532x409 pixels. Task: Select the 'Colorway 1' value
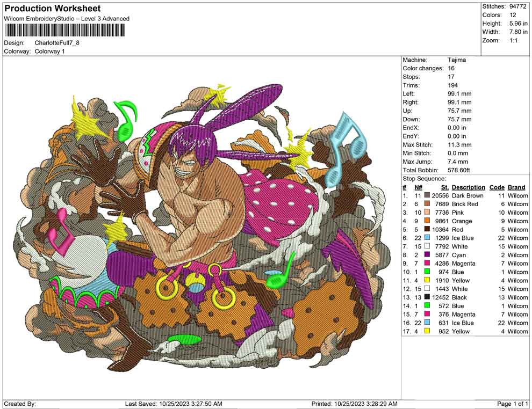click(49, 51)
